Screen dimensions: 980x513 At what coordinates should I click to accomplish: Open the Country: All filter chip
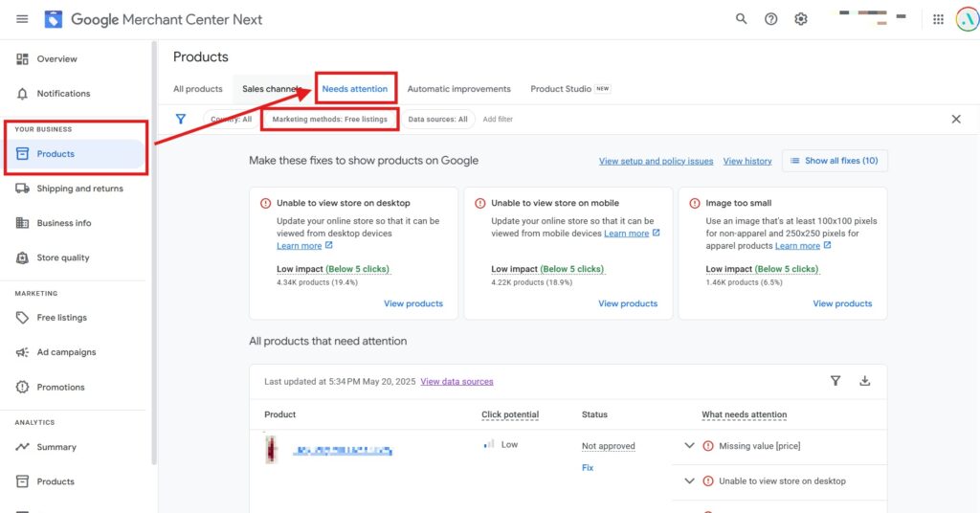click(x=232, y=119)
